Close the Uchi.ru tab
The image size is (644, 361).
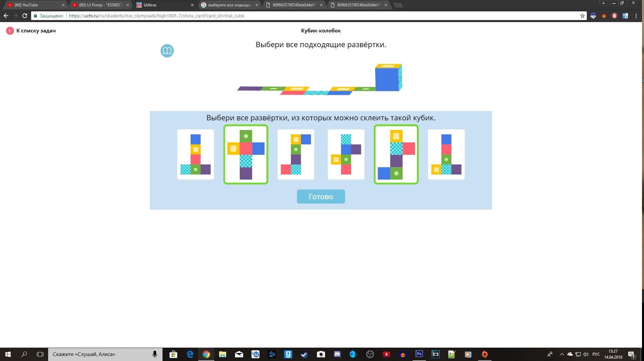[x=192, y=5]
